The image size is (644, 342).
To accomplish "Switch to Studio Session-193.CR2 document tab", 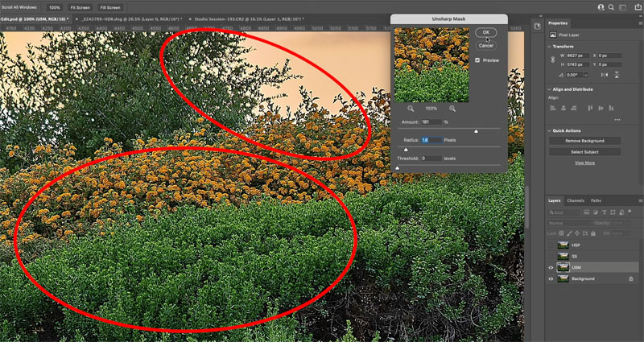I will tap(250, 19).
